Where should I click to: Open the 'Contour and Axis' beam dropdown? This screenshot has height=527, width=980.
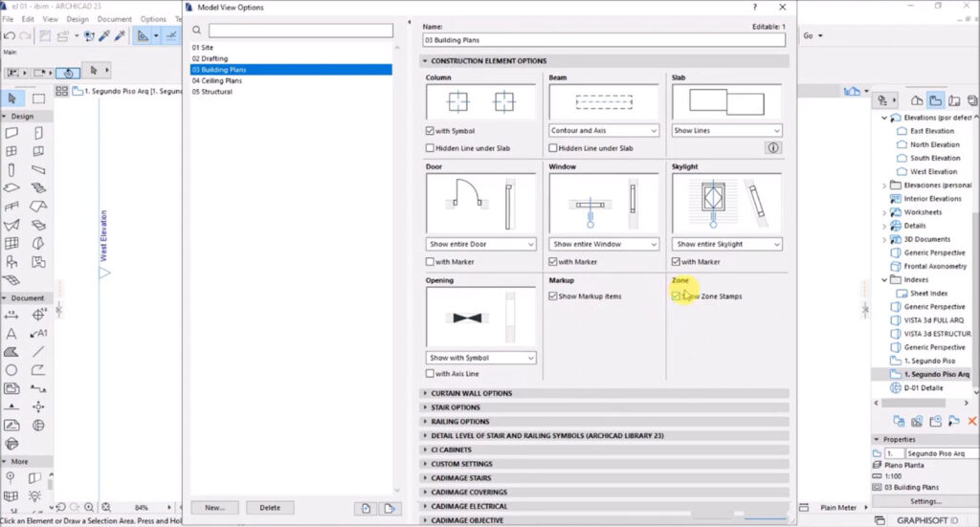tap(603, 131)
